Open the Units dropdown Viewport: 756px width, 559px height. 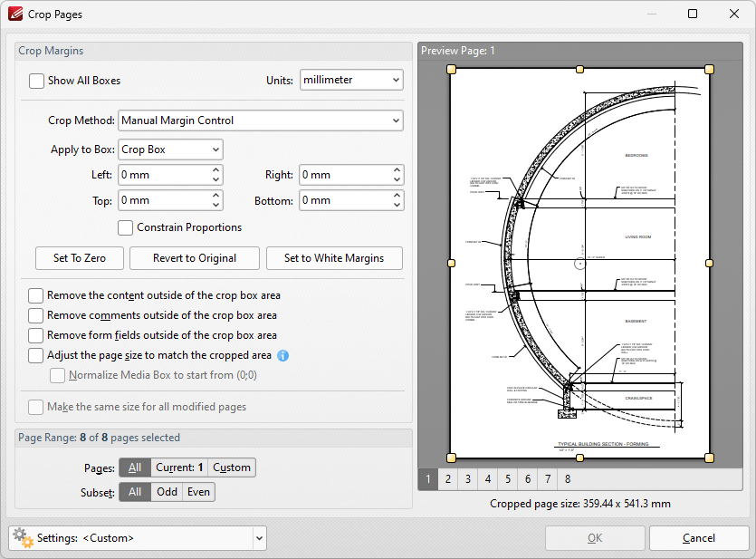pyautogui.click(x=351, y=80)
